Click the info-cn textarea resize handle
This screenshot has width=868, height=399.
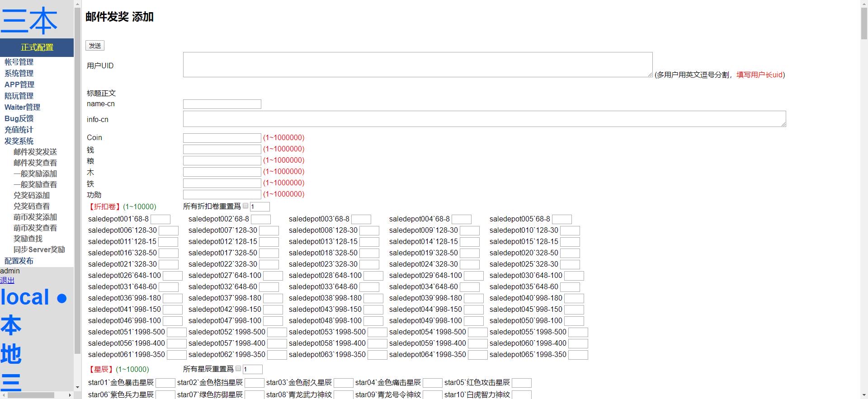coord(783,124)
